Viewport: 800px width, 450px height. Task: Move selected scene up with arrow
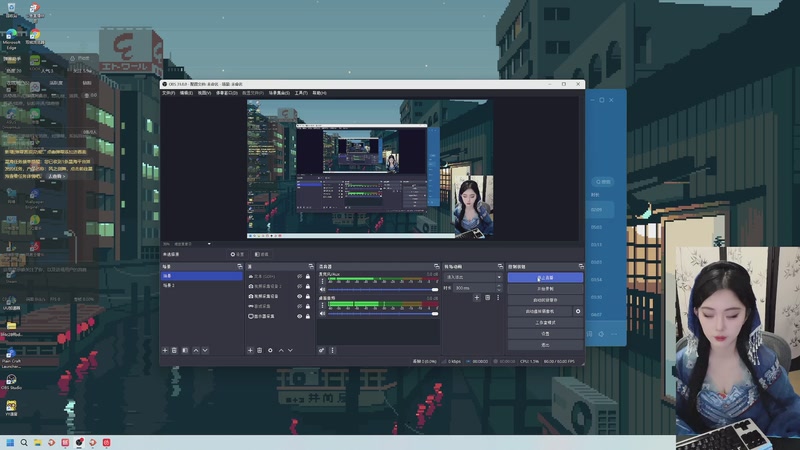[x=196, y=351]
